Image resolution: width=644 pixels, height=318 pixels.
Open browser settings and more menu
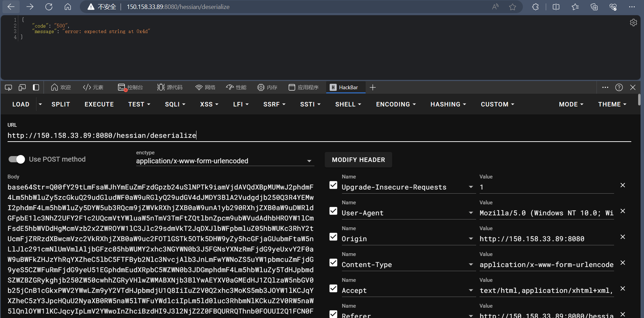point(632,7)
